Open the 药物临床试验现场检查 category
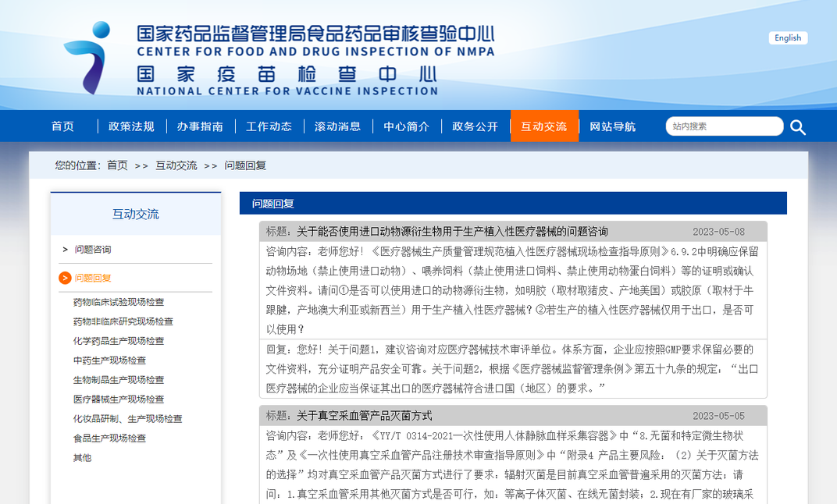 [119, 302]
